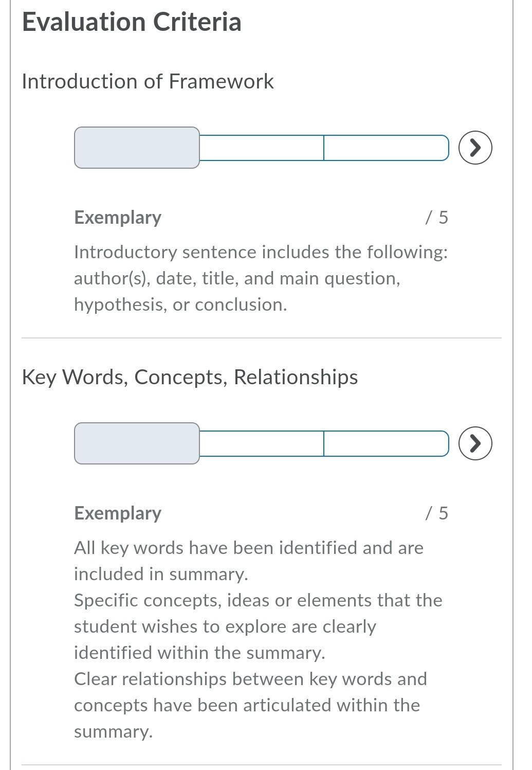532x770 pixels.
Task: Click the Exemplary label under Key Words criterion
Action: [118, 513]
